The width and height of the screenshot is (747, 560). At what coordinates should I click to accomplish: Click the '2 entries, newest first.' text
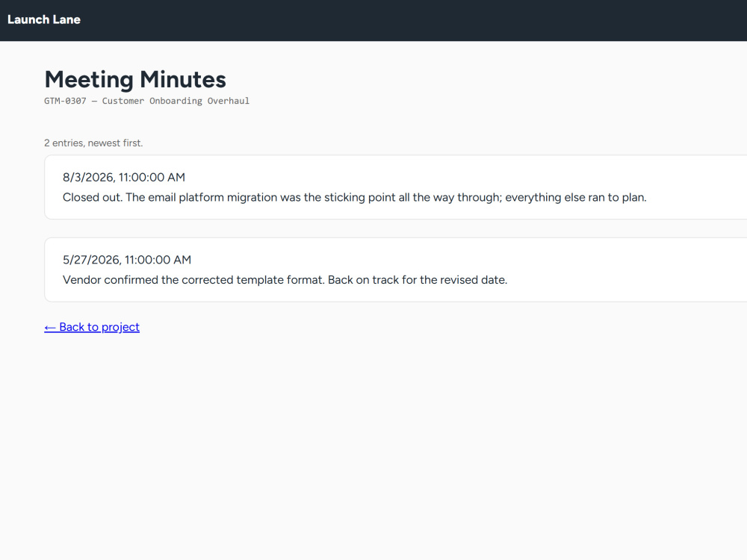coord(93,143)
